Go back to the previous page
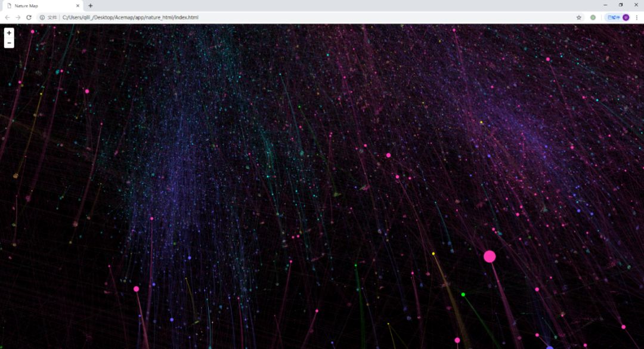Image resolution: width=644 pixels, height=349 pixels. pyautogui.click(x=7, y=17)
